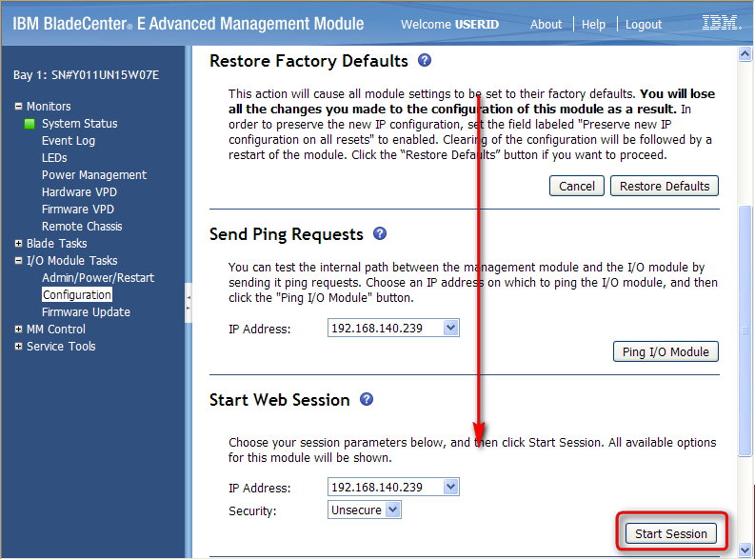
Task: Click the Send Ping Requests heading
Action: click(x=286, y=234)
